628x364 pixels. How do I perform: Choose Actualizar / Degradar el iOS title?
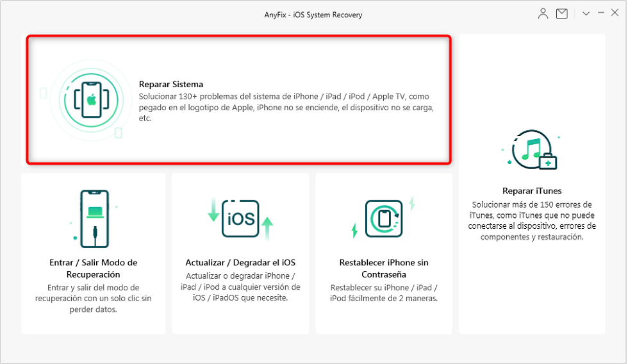pyautogui.click(x=240, y=263)
